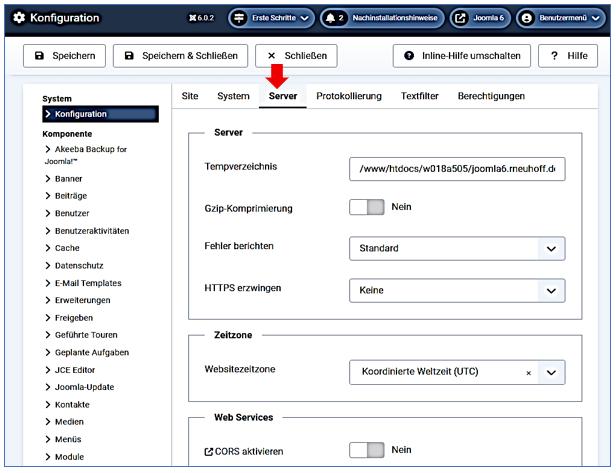This screenshot has height=473, width=616.
Task: Open the Textfilter tab
Action: pyautogui.click(x=420, y=96)
